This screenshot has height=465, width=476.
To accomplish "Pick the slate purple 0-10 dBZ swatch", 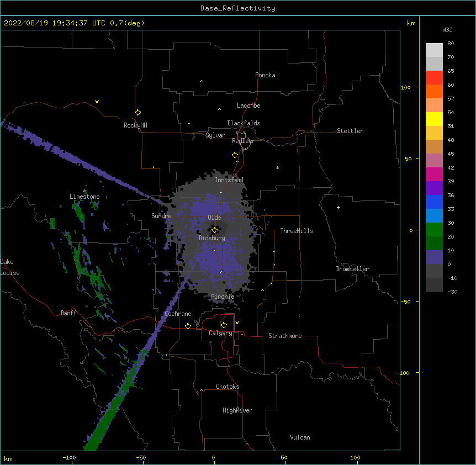I will pyautogui.click(x=434, y=257).
